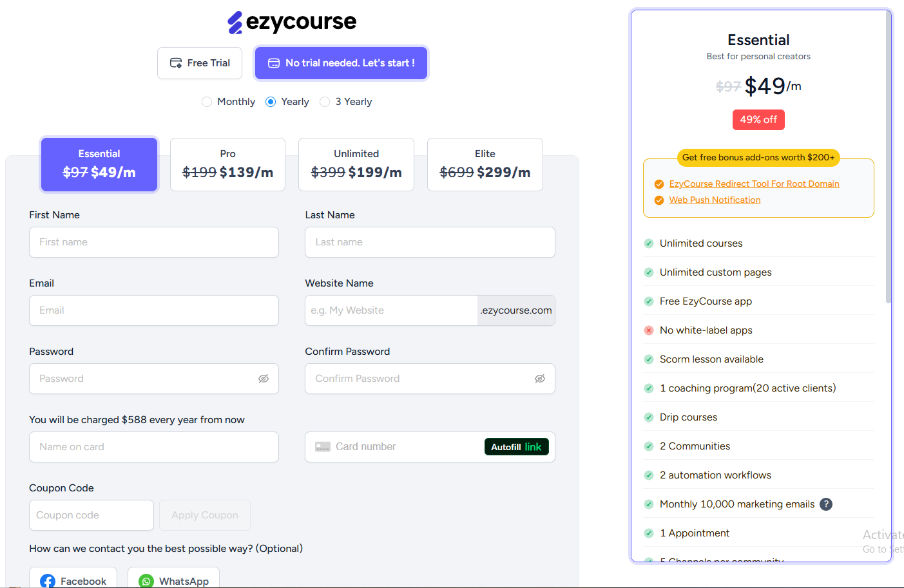Screen dimensions: 904x588
Task: Click the ezycourse logo
Action: point(292,23)
